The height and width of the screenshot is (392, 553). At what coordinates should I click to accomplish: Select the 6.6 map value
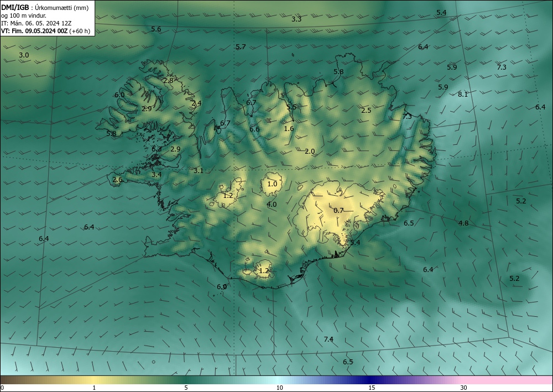coord(254,129)
